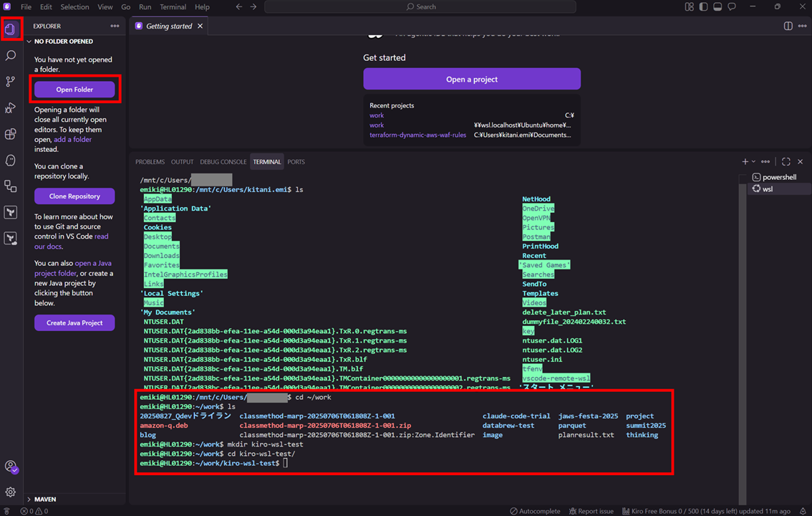
Task: Select the powershell terminal session
Action: click(778, 177)
